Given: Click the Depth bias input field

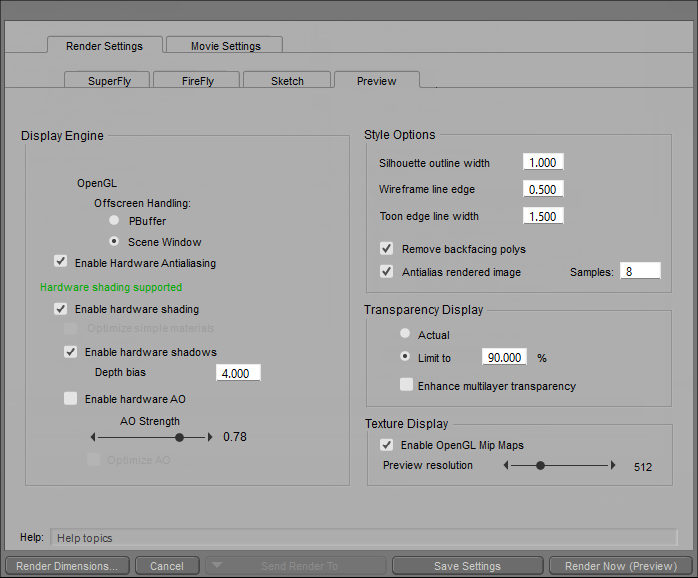Looking at the screenshot, I should pos(238,373).
